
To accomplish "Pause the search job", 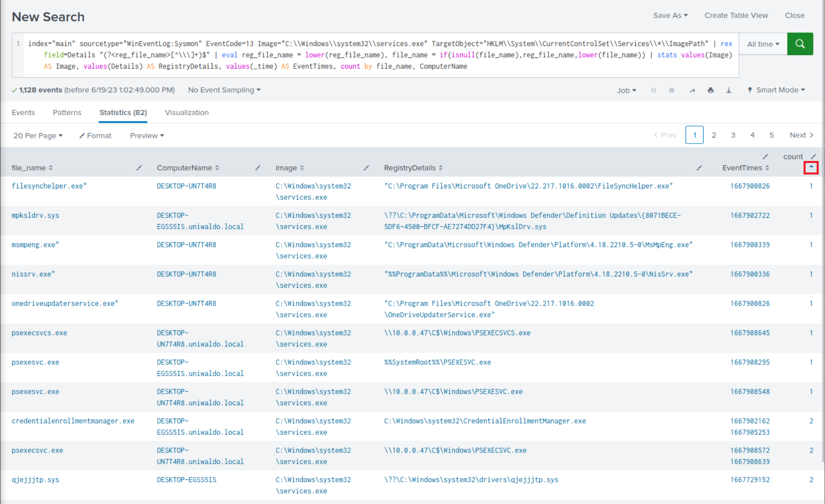I will tap(654, 90).
